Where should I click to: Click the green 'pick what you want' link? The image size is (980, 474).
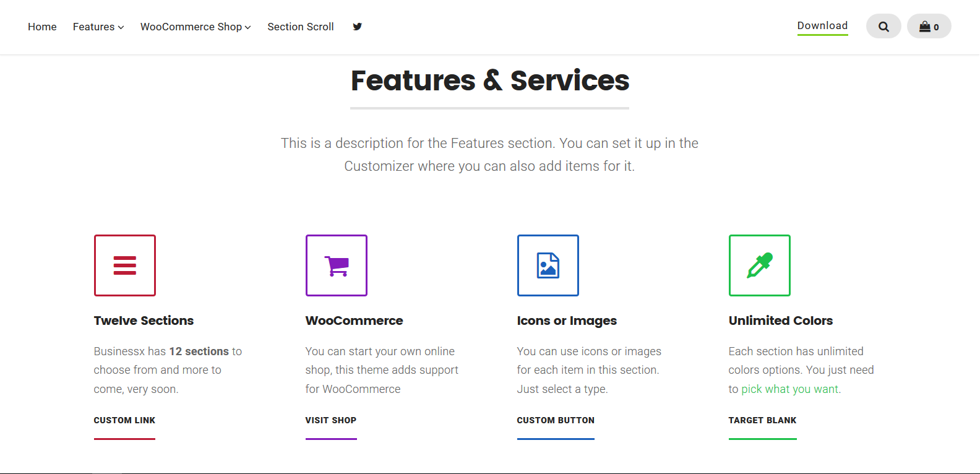[x=790, y=389]
